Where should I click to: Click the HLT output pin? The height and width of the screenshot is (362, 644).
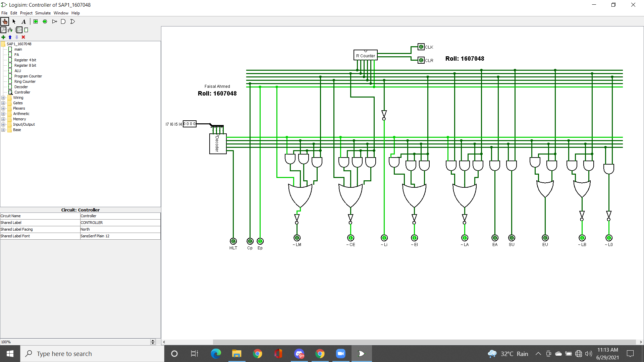(x=233, y=241)
